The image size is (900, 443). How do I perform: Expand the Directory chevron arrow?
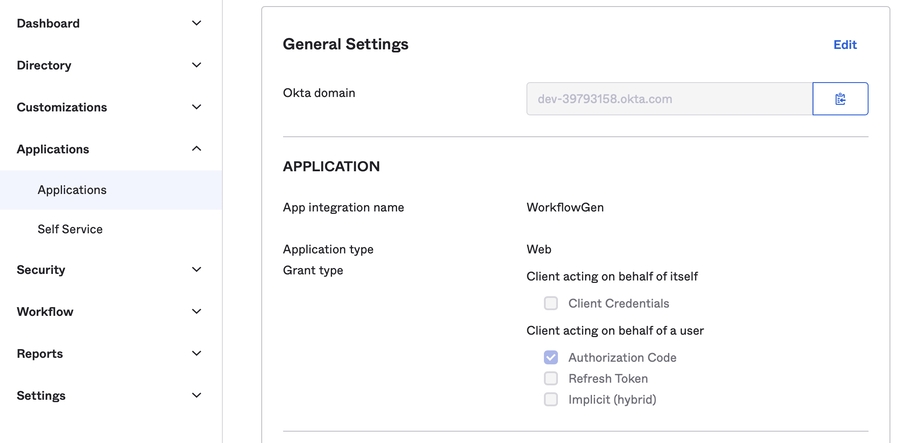click(x=196, y=65)
